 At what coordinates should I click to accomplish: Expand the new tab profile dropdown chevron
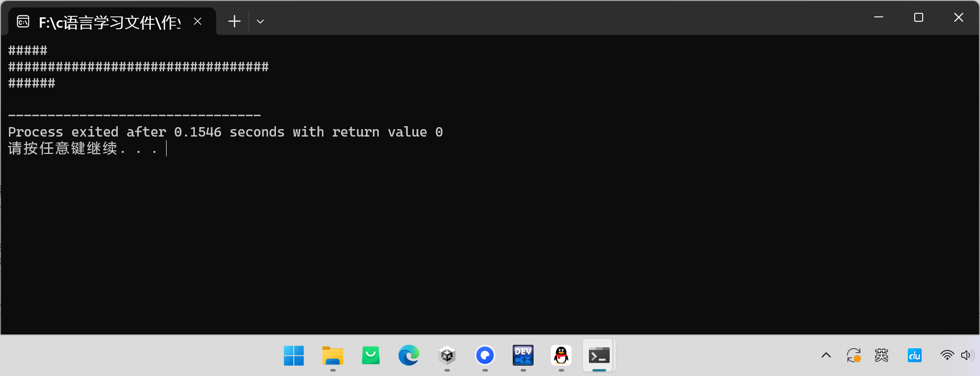coord(260,21)
